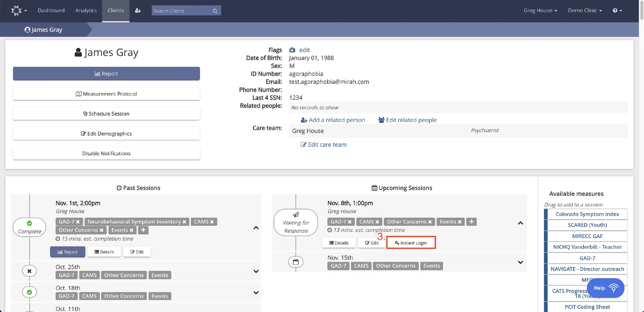Click the search magnifier in Search Clients field
644x312 pixels.
(215, 10)
